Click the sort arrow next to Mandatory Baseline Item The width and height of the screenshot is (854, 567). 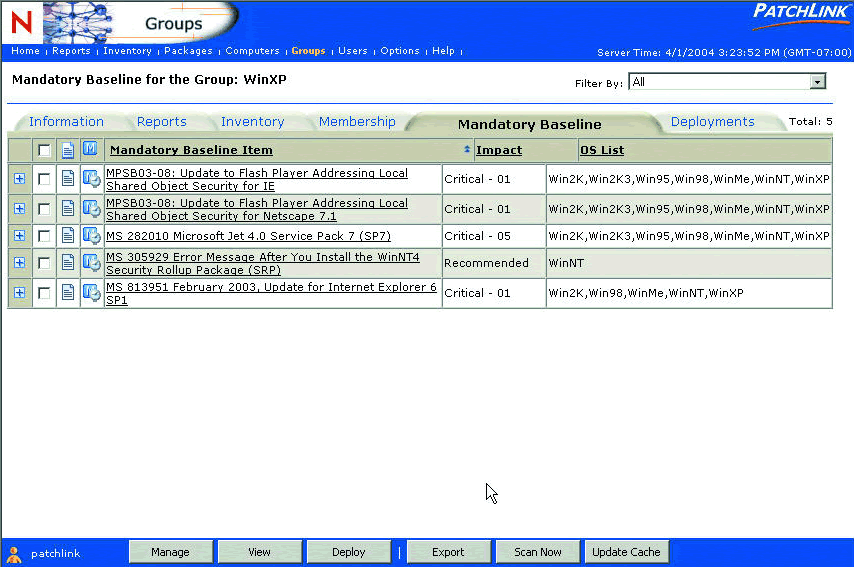(x=467, y=149)
